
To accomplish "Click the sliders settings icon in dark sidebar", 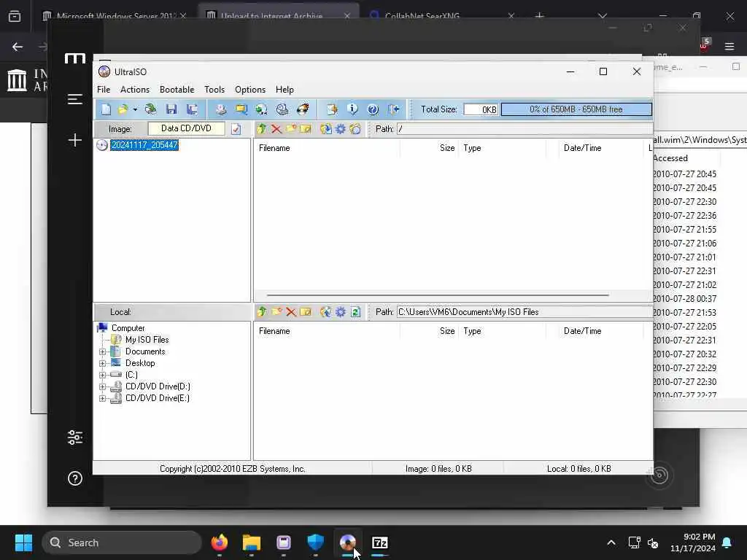I will pos(75,437).
